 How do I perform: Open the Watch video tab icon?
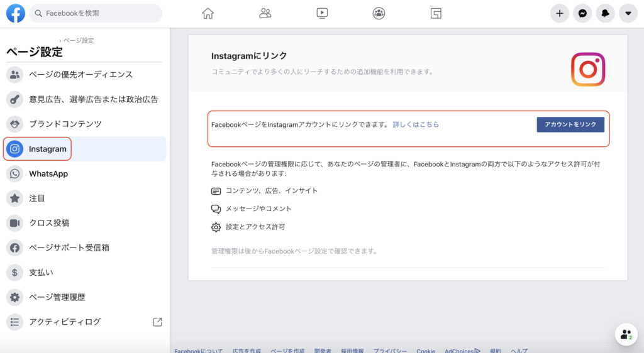point(322,14)
